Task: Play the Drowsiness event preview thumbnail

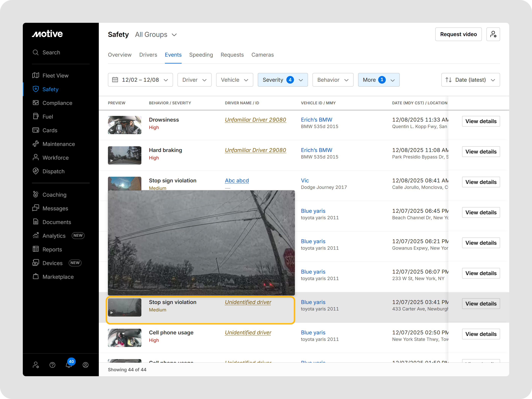Action: coord(124,125)
